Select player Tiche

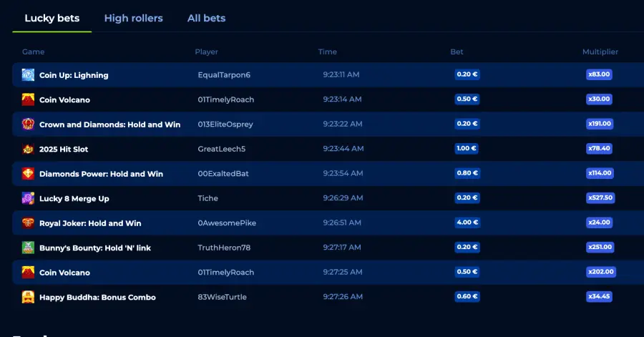tap(208, 198)
